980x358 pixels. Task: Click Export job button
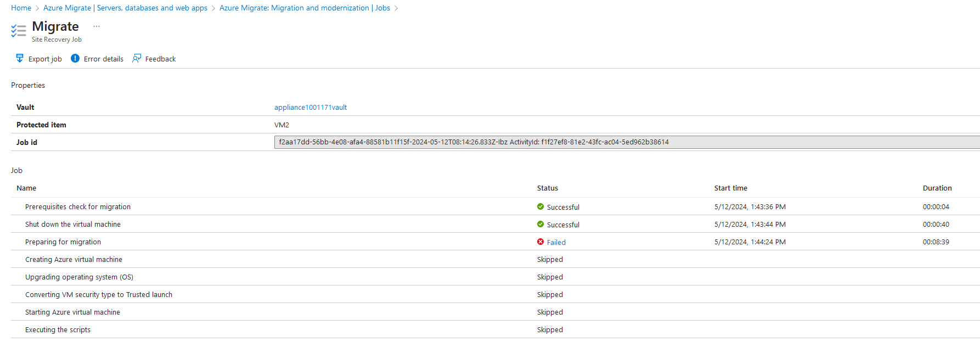[x=39, y=59]
